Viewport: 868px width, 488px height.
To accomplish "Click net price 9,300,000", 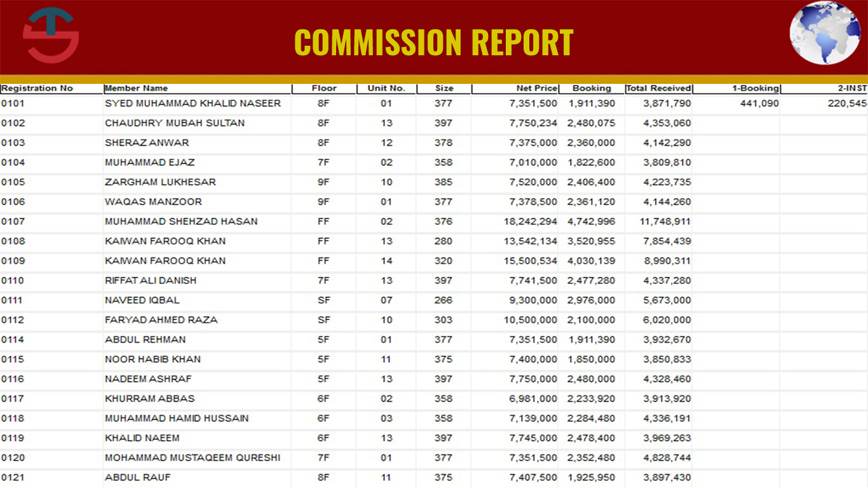I will pyautogui.click(x=533, y=300).
